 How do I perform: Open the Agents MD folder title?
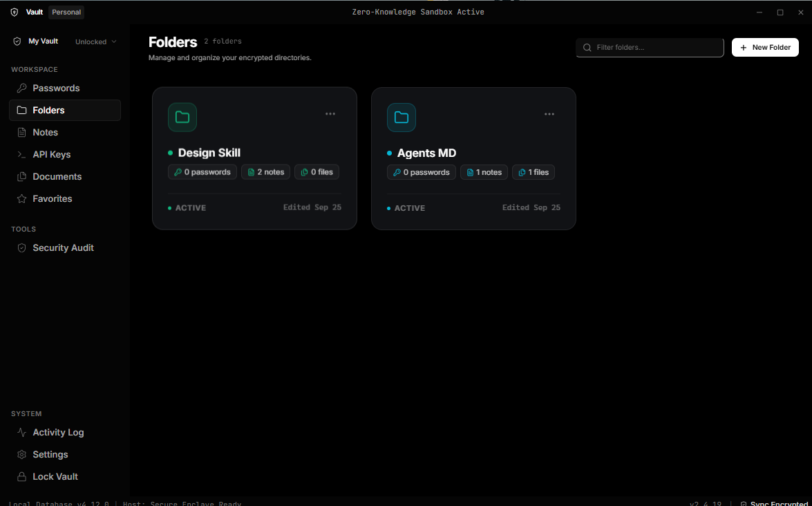(x=426, y=153)
